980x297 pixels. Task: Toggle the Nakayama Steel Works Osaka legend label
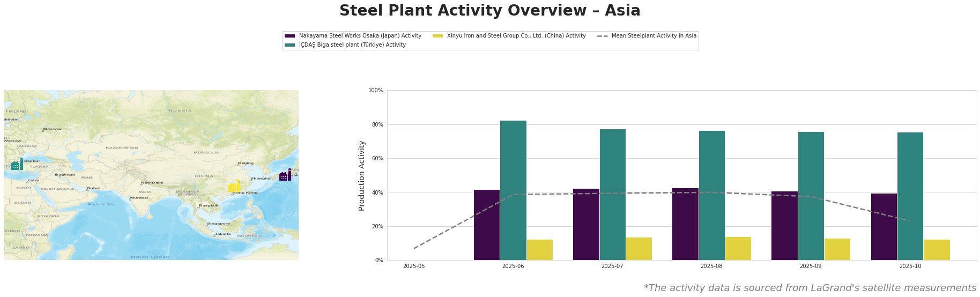[360, 36]
